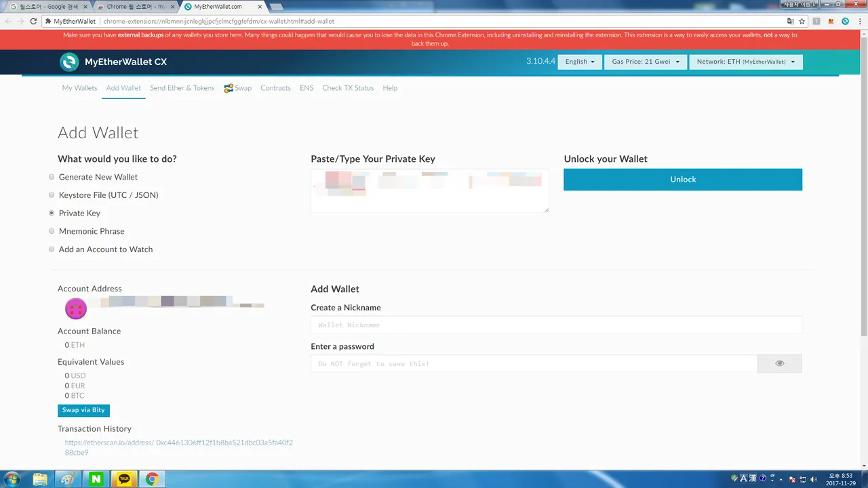Click the network tray icon
Image resolution: width=868 pixels, height=488 pixels.
803,479
